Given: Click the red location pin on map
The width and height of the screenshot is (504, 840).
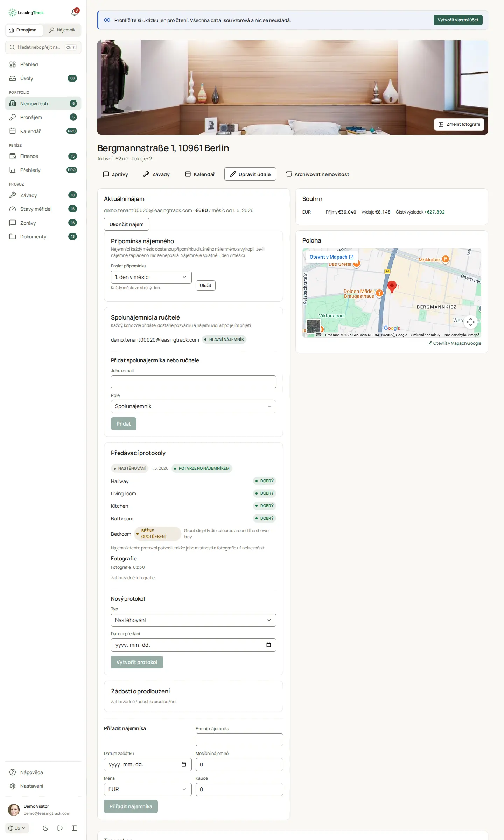Looking at the screenshot, I should [392, 287].
